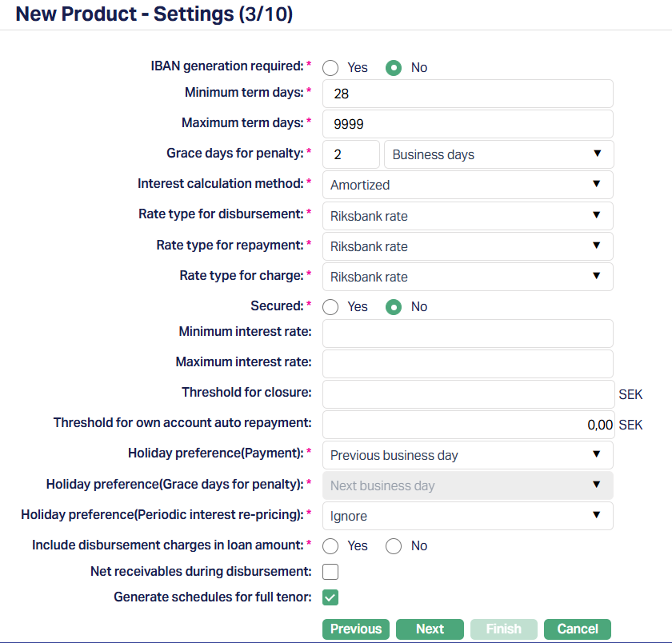Screen dimensions: 672x643
Task: Choose Yes for Secured option
Action: tap(330, 307)
